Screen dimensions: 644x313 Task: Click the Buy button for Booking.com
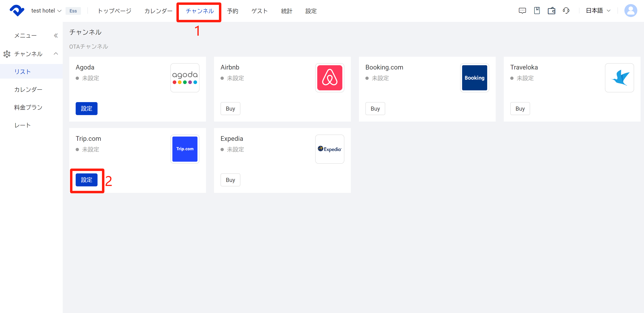[x=375, y=108]
